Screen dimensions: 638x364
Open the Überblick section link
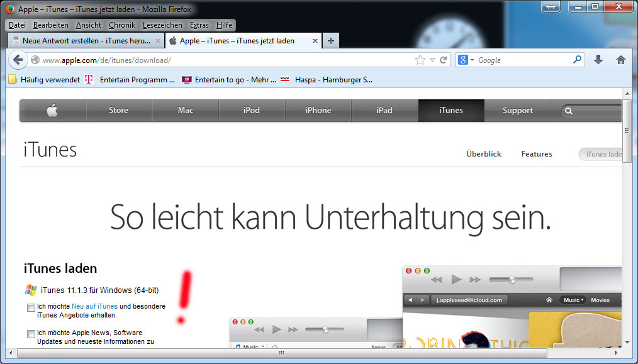point(484,154)
